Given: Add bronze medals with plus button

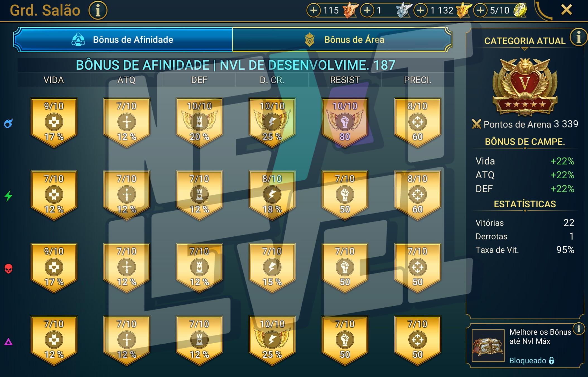Looking at the screenshot, I should point(314,10).
